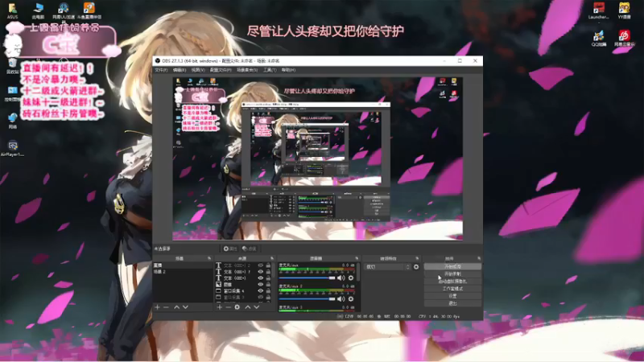Click the transition selector up/down arrows

407,267
